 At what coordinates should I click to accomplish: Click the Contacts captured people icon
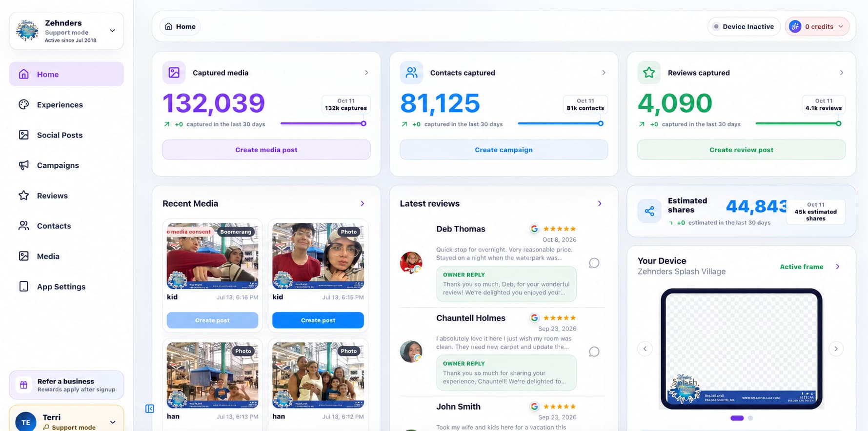point(412,73)
